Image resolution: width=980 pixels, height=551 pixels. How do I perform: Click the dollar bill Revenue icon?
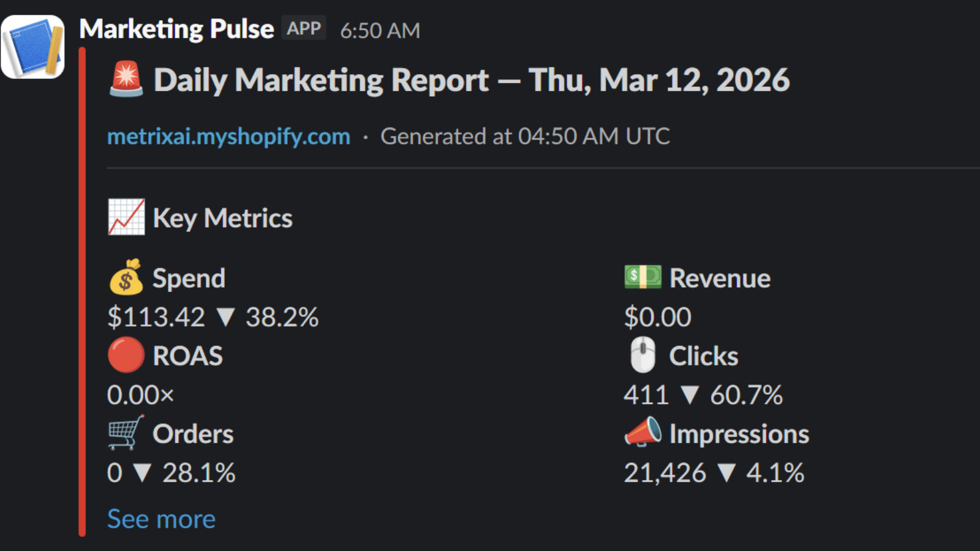(x=643, y=277)
